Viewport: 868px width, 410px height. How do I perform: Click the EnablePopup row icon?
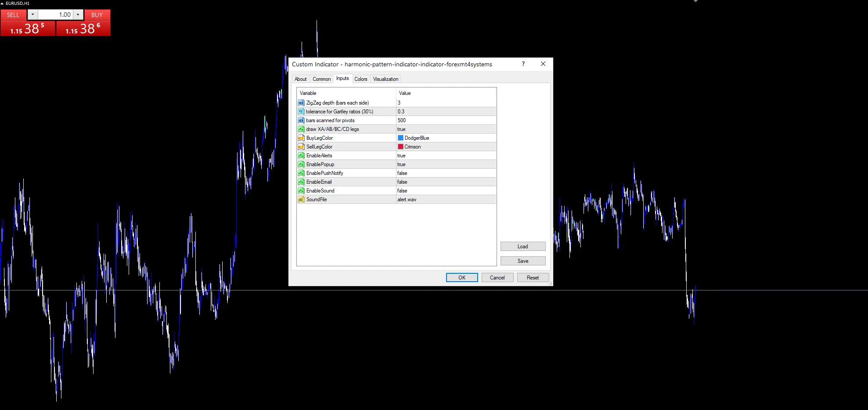point(301,164)
